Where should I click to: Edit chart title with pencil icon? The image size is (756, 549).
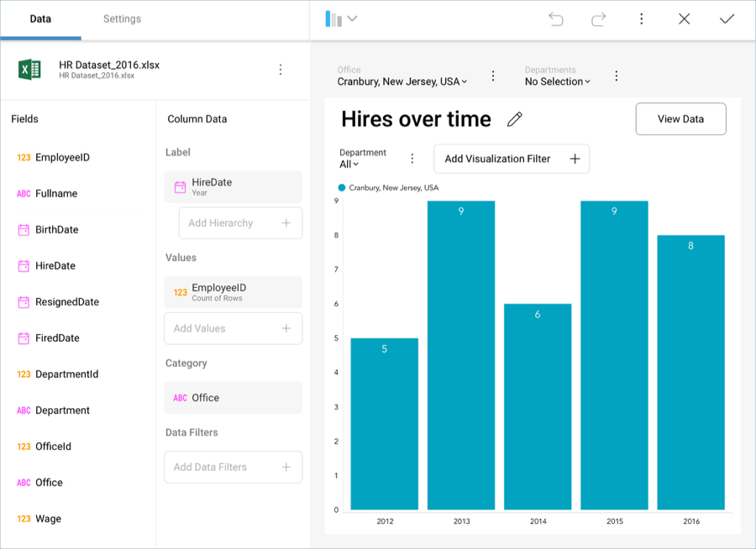click(x=515, y=119)
